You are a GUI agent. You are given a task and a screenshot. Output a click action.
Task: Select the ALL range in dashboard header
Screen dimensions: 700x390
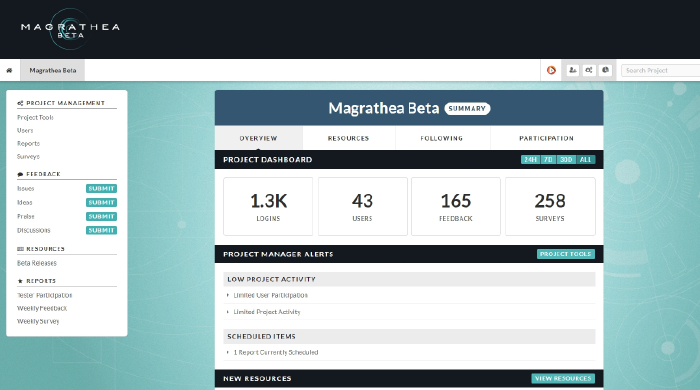[586, 159]
